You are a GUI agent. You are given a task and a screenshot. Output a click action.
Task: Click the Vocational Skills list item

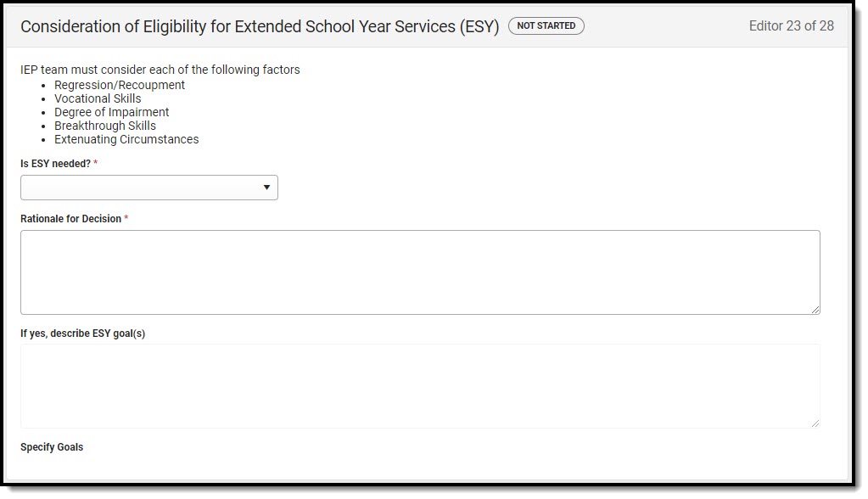point(98,98)
